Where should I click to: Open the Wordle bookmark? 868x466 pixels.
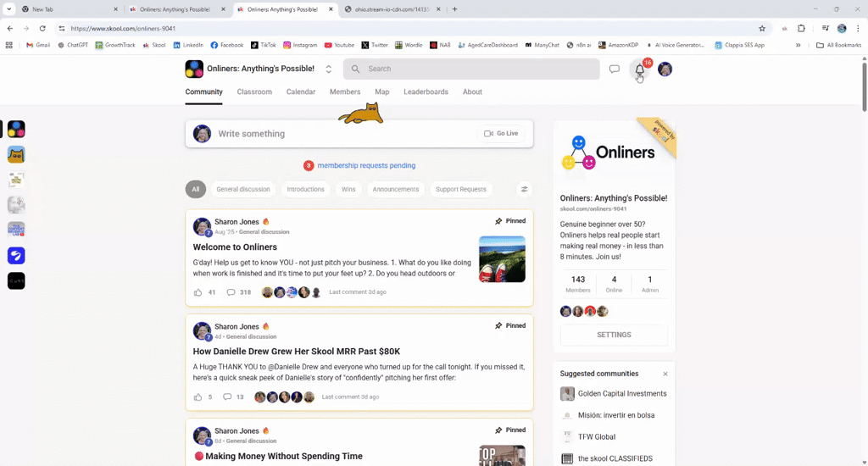[x=409, y=46]
